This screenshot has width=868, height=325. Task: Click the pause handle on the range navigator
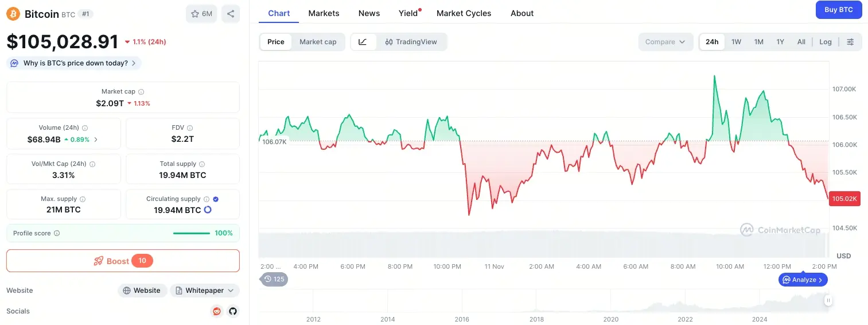(828, 300)
